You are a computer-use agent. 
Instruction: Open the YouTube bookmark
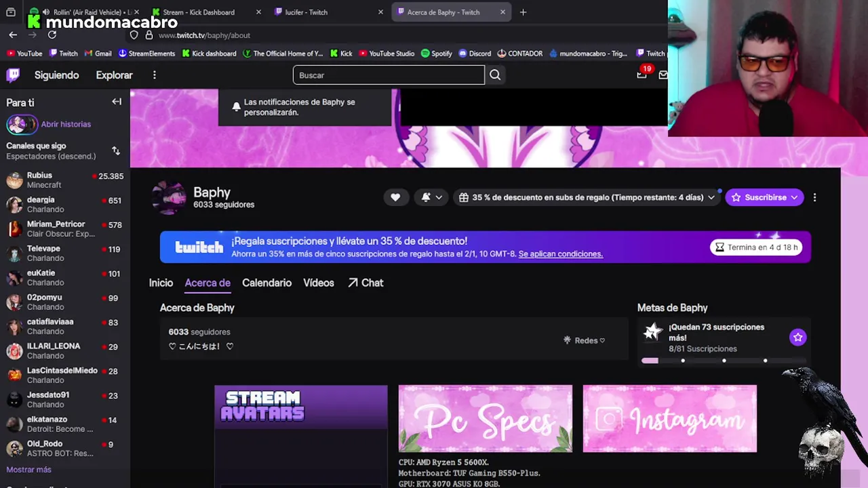pyautogui.click(x=24, y=54)
